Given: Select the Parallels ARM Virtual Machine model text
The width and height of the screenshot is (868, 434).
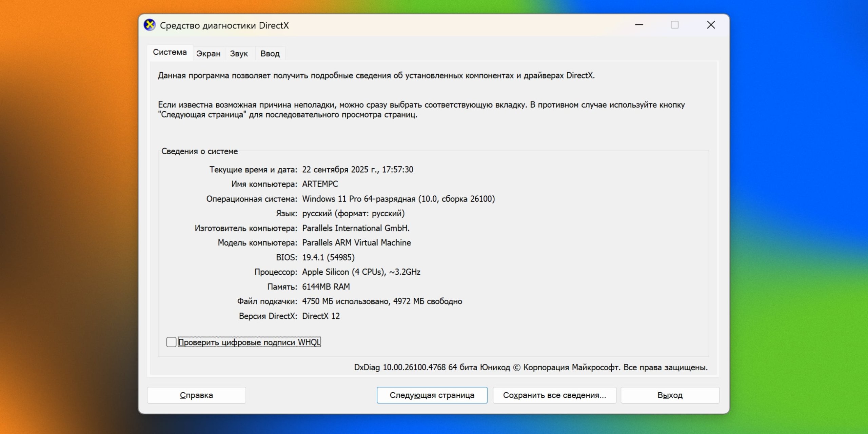Looking at the screenshot, I should click(356, 242).
